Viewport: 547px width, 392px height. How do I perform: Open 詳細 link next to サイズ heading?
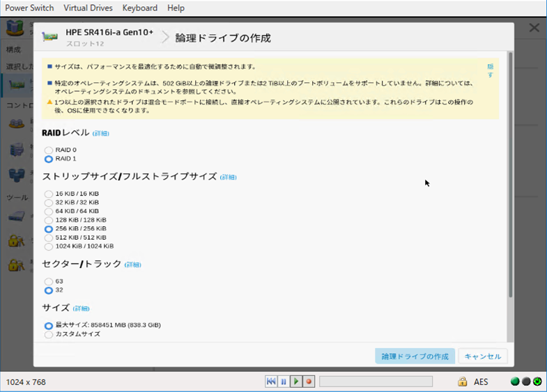[x=82, y=308]
